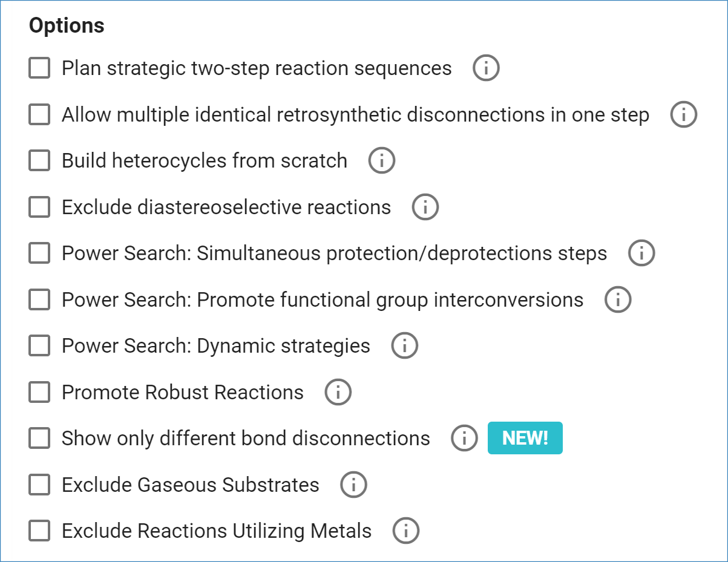This screenshot has height=562, width=728.
Task: View info on Simultaneous protection/deprotections steps
Action: pos(641,253)
